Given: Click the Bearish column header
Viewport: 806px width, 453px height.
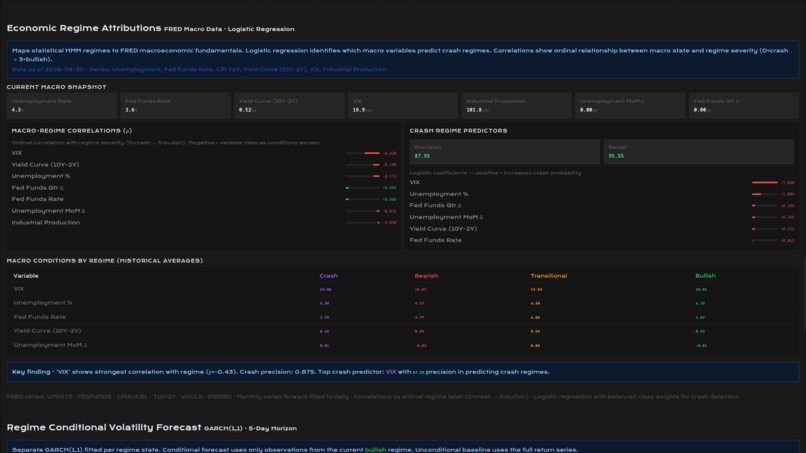Looking at the screenshot, I should [426, 276].
